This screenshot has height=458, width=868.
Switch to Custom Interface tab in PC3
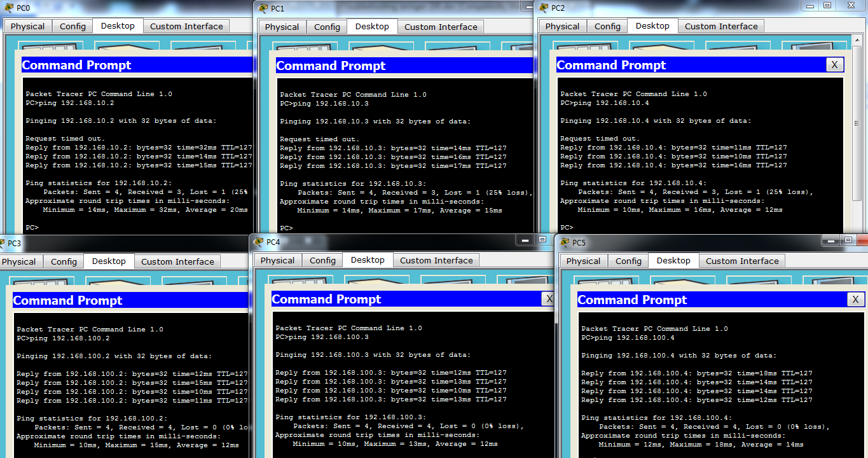point(177,262)
